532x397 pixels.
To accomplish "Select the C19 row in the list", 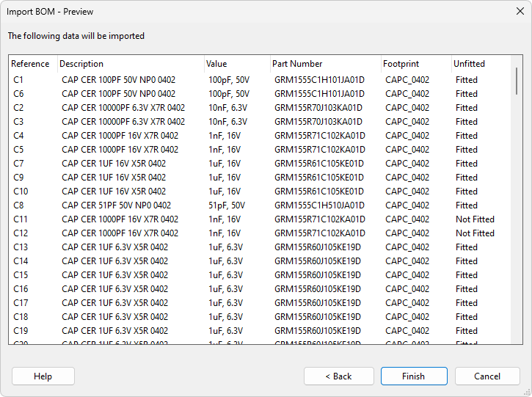I will (21, 331).
